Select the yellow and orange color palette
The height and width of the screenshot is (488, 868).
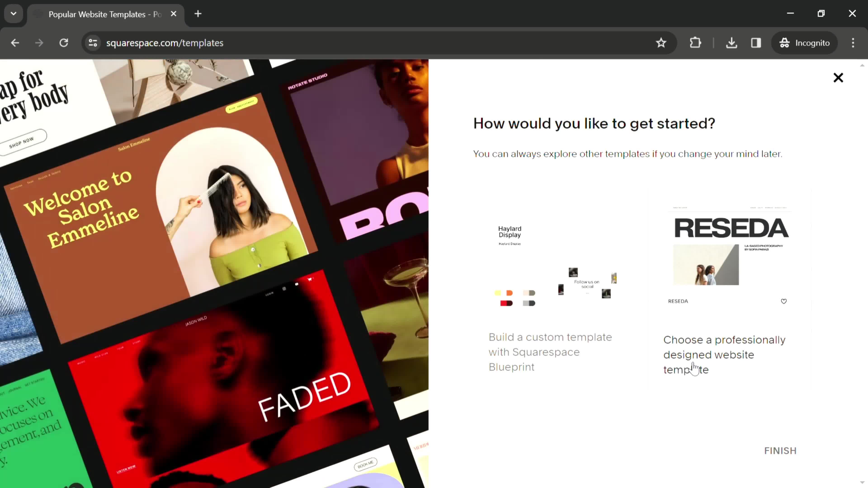(503, 293)
